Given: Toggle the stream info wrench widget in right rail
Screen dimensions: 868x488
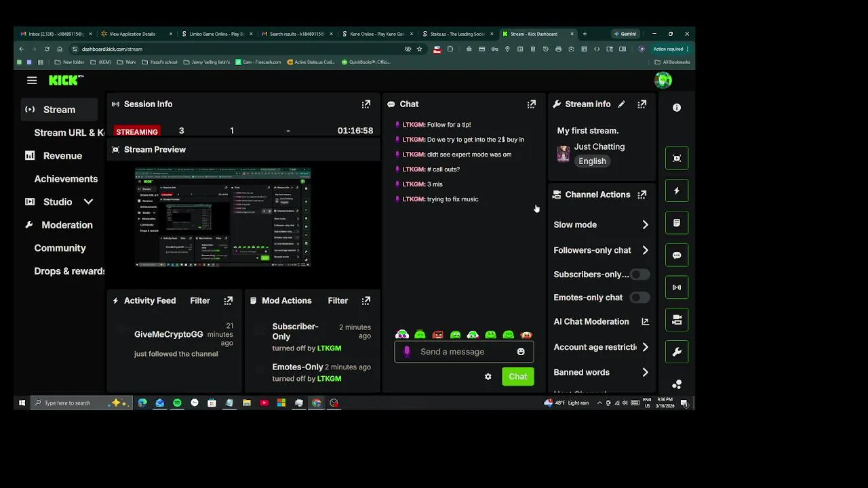Looking at the screenshot, I should coord(677,352).
